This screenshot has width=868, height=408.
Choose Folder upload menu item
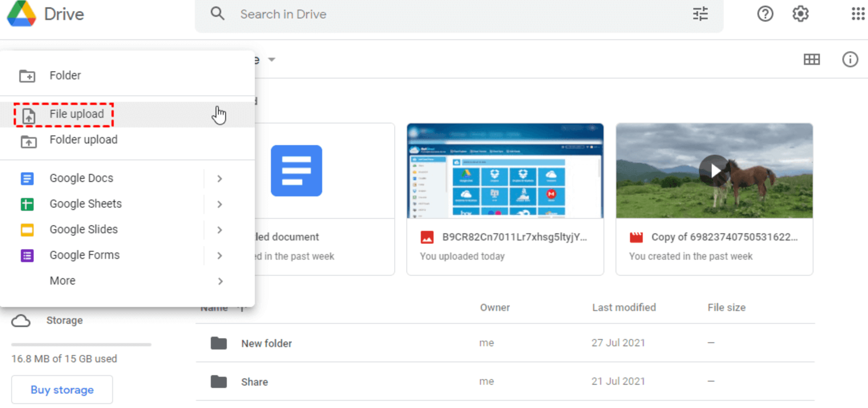click(x=83, y=140)
